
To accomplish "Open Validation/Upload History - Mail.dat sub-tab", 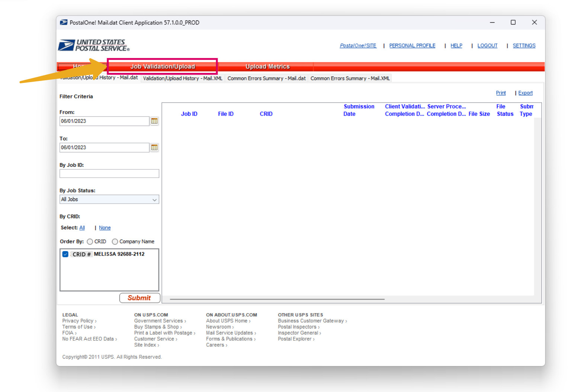I will click(99, 78).
